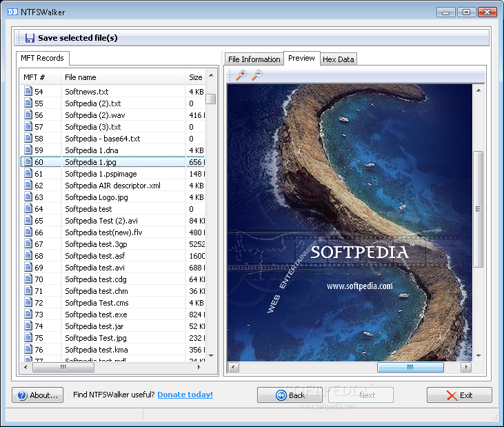This screenshot has width=504, height=427.
Task: Click file icon for MFT record 61
Action: 28,173
